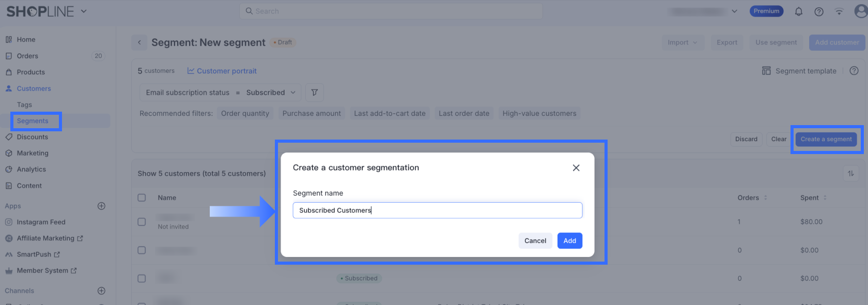Go to Analytics in the sidebar
The width and height of the screenshot is (868, 305).
[31, 169]
